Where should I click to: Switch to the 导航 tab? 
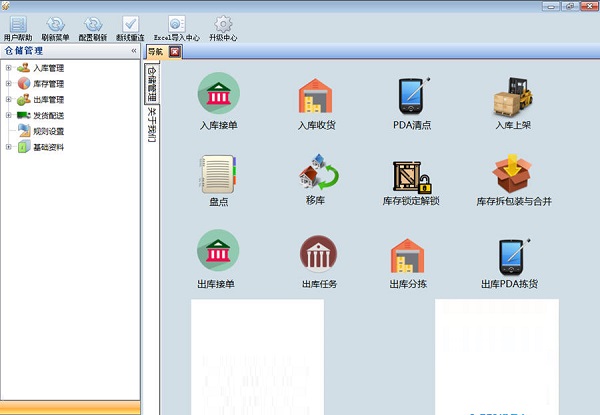(156, 52)
